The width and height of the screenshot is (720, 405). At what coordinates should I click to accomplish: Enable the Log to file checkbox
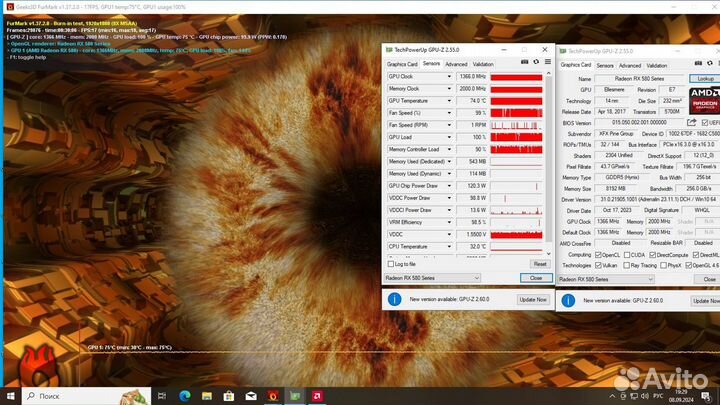(x=391, y=264)
